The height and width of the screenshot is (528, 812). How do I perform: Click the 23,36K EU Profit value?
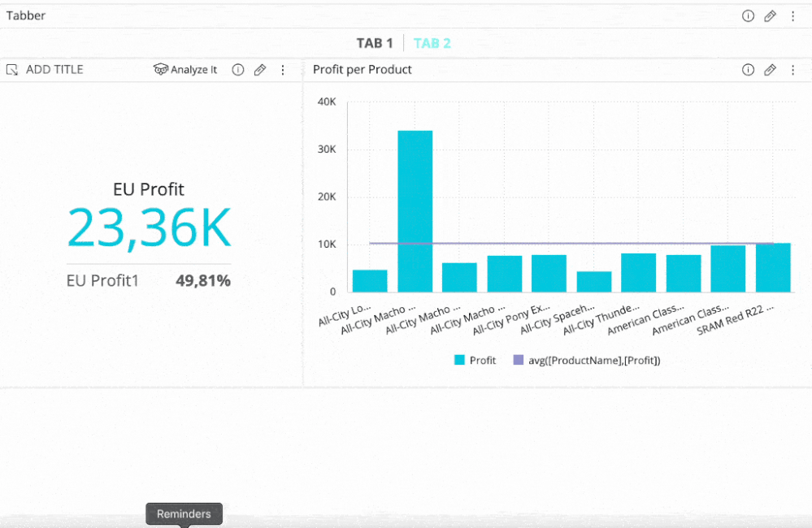(150, 228)
